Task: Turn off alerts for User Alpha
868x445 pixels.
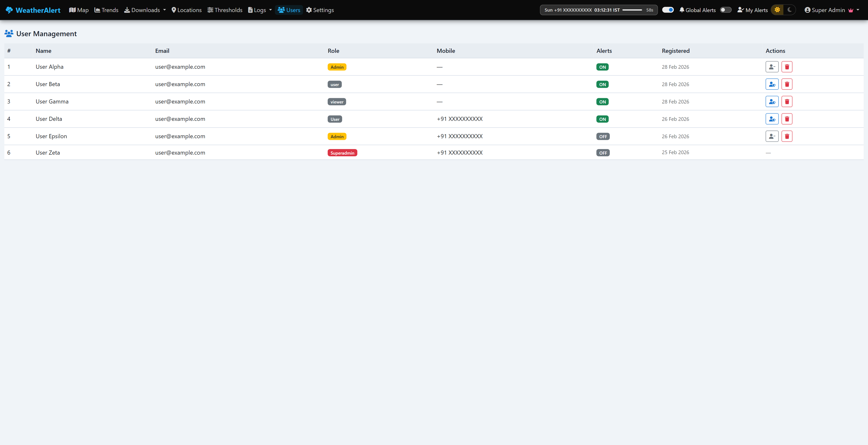Action: coord(603,67)
